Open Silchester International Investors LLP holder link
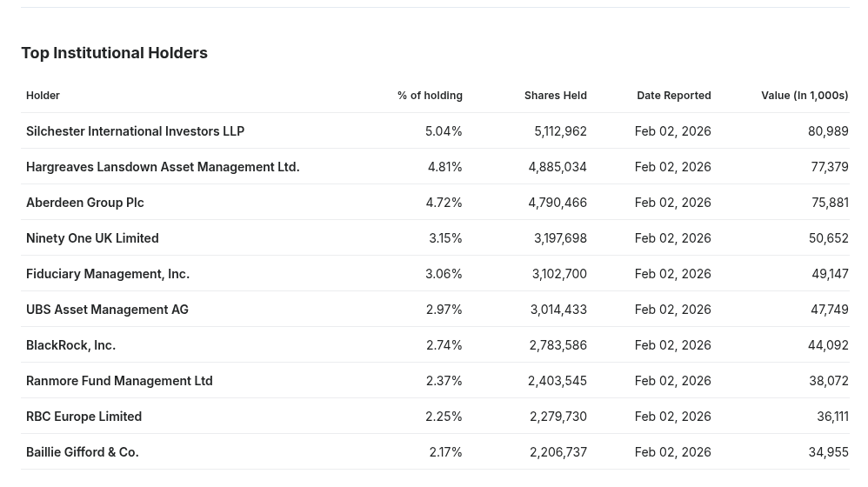Screen dimensions: 868x487 tap(135, 130)
